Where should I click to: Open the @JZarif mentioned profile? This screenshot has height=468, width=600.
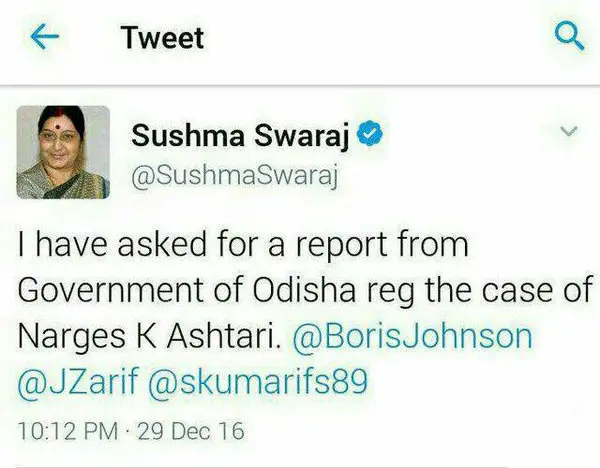[77, 382]
